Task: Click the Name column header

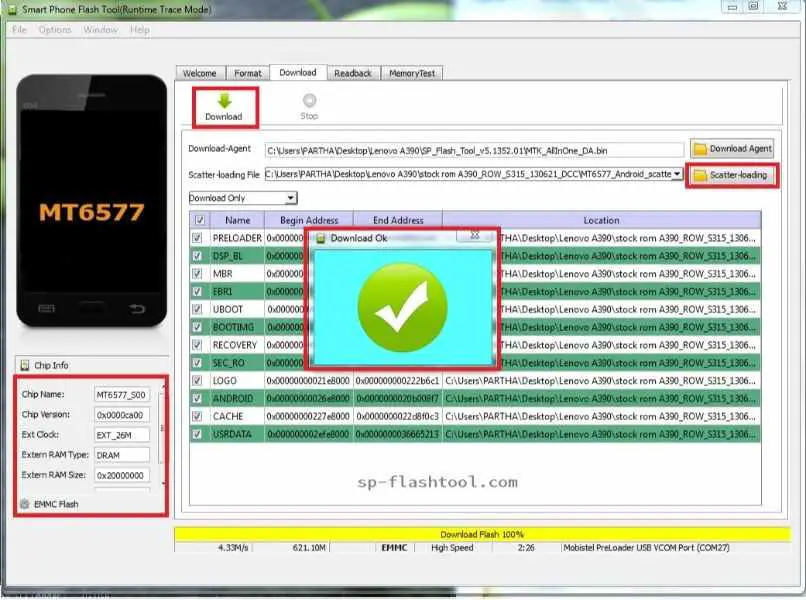Action: coord(237,220)
